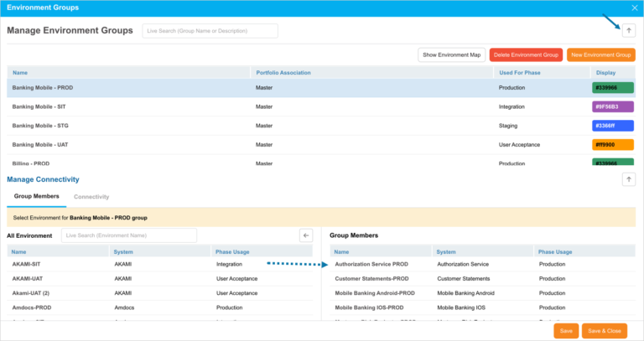Open the Group Members tab
The image size is (644, 341).
pos(37,197)
